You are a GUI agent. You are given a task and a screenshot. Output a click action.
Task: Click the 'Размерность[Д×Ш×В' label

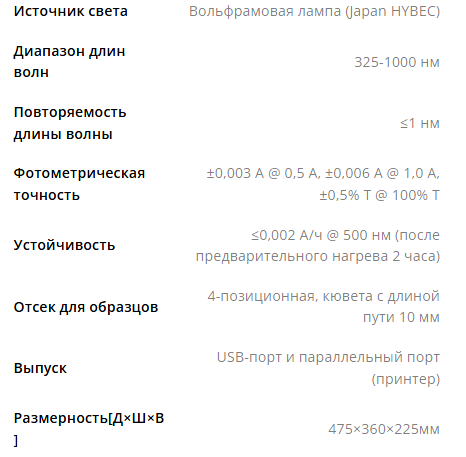pos(89,418)
